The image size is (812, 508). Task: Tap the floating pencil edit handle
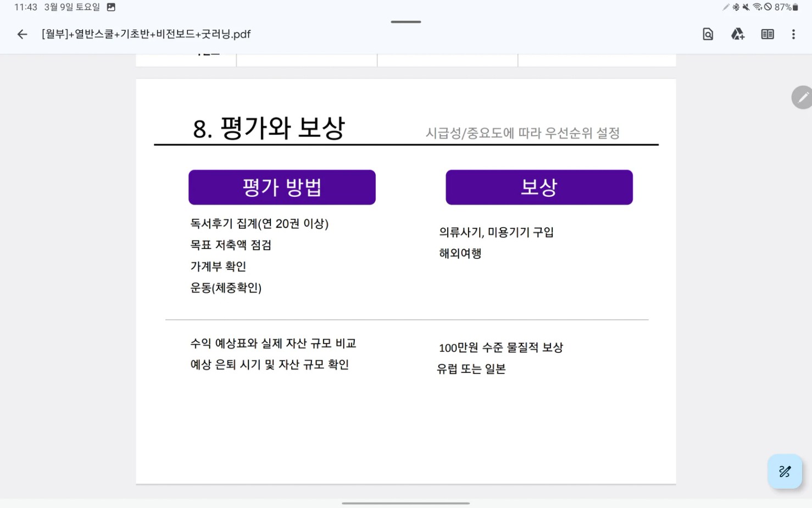(x=803, y=97)
